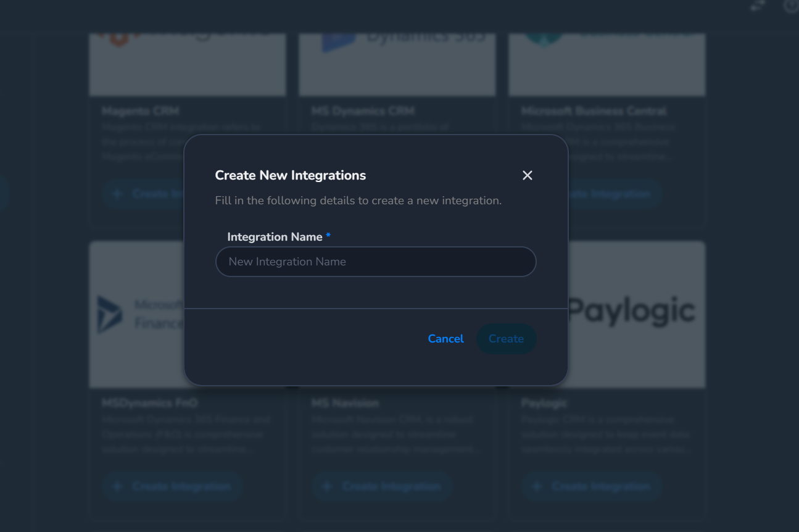The width and height of the screenshot is (799, 532).
Task: Click the "Create New Integrations" dialog title
Action: (x=291, y=175)
